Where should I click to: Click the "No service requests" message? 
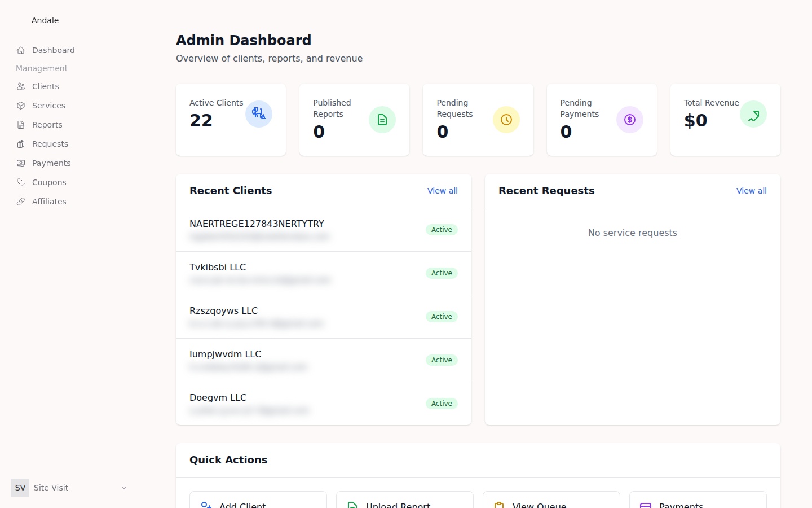tap(633, 233)
